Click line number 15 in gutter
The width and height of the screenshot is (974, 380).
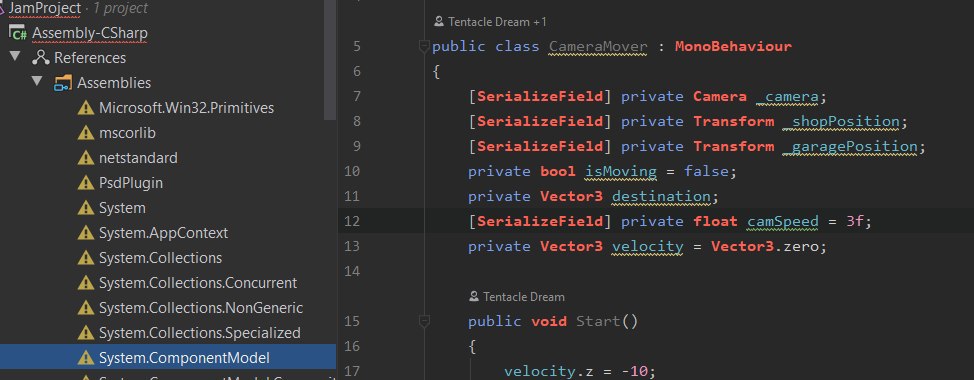(x=352, y=322)
